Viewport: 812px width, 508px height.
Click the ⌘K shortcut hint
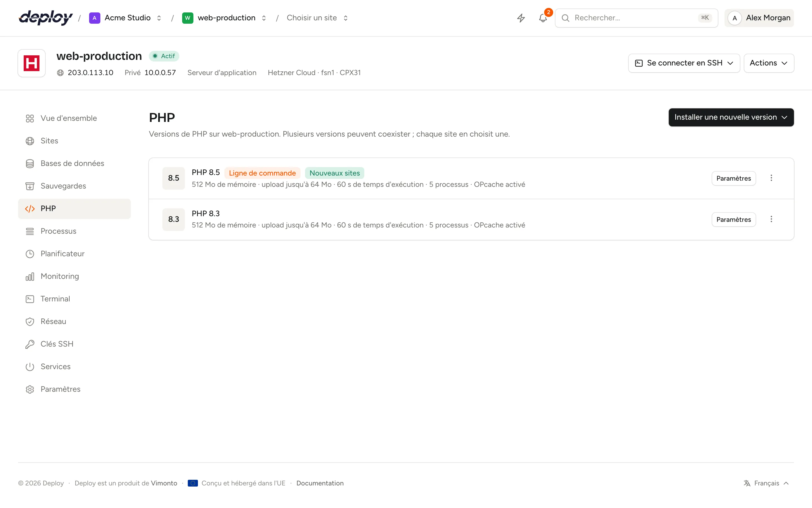click(x=705, y=18)
